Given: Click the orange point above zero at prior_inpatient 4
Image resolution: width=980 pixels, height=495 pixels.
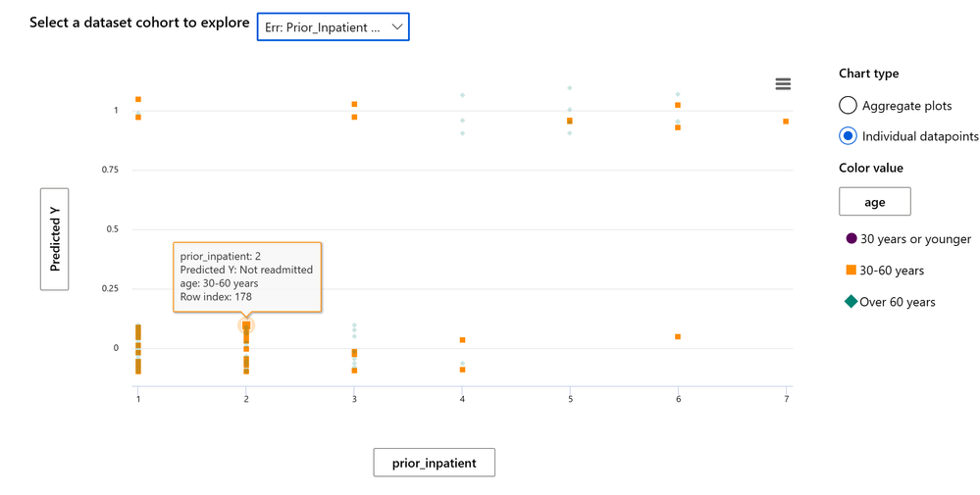Looking at the screenshot, I should coord(462,339).
